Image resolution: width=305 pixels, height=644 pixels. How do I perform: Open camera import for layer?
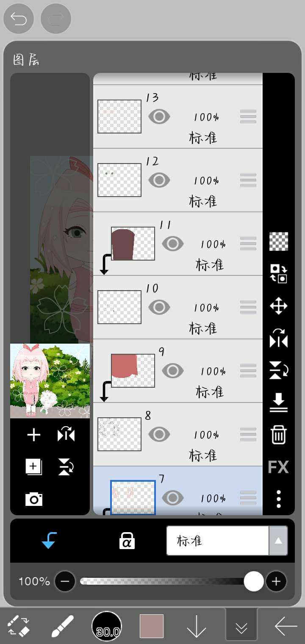click(34, 500)
